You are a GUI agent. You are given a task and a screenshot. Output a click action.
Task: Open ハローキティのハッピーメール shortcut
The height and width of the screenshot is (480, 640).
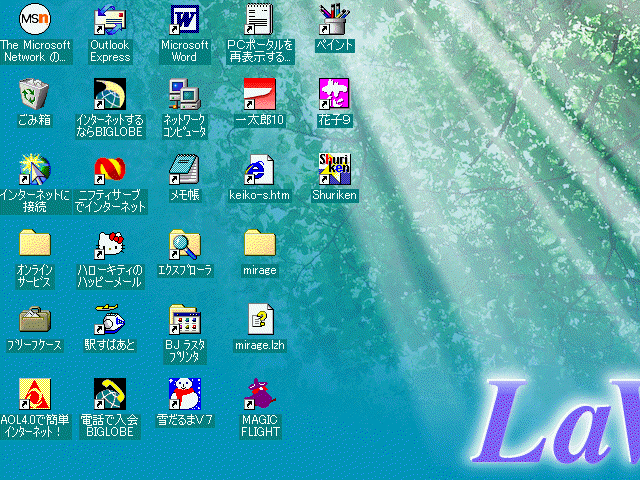(x=109, y=245)
